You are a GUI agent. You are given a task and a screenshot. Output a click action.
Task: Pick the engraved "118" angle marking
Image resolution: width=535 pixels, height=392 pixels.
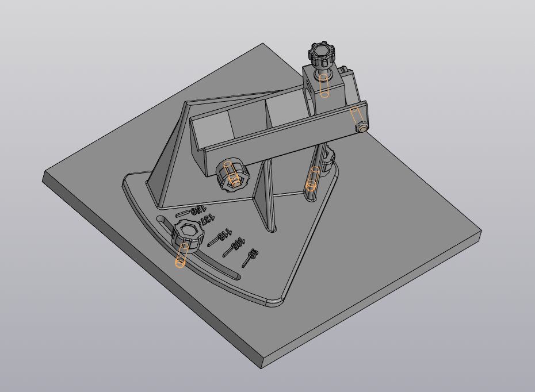(x=224, y=234)
